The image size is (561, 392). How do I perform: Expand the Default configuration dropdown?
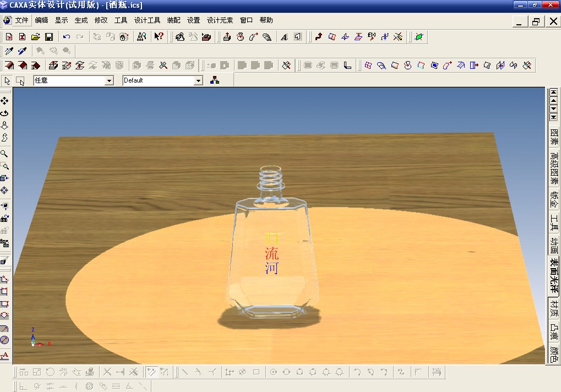coord(199,81)
